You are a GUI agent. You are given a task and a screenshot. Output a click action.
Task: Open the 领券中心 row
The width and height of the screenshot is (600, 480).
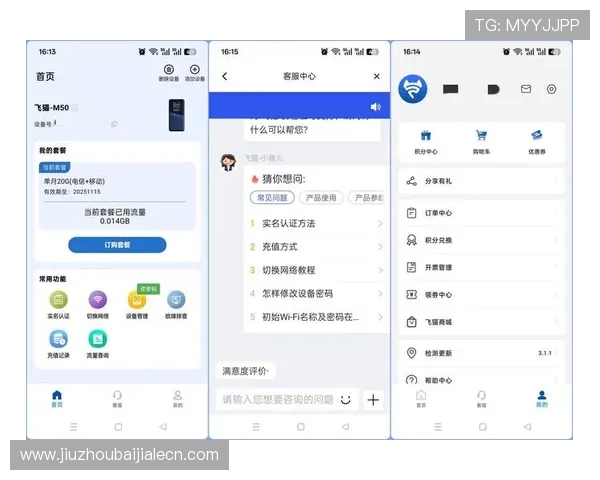(x=481, y=295)
